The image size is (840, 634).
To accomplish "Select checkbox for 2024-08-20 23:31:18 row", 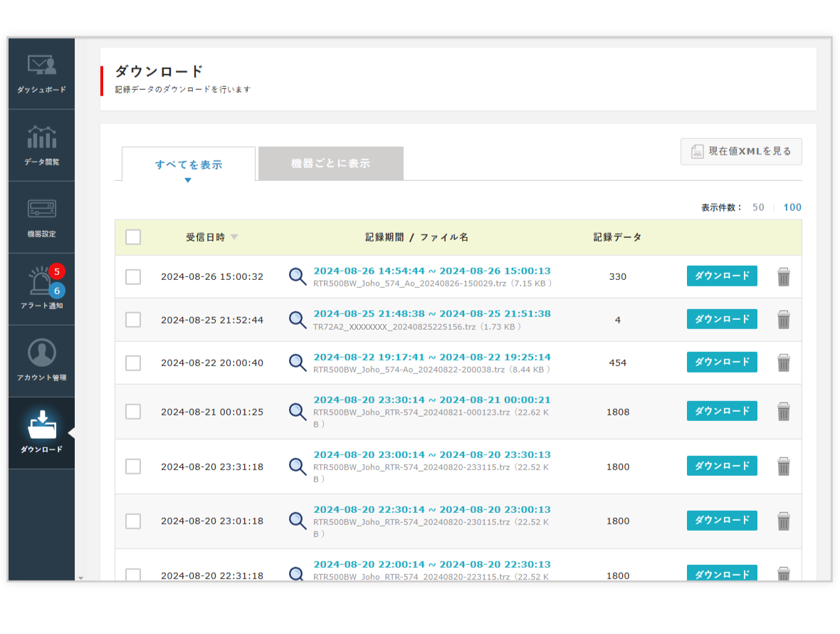I will tap(133, 467).
